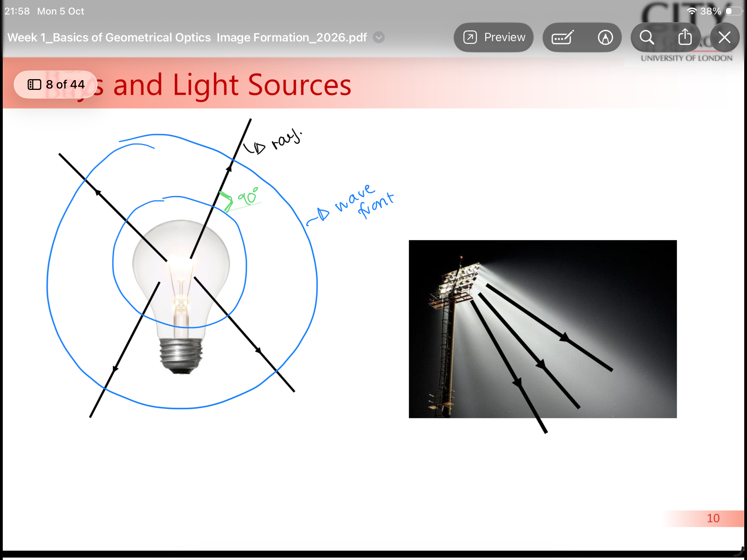
Task: Tap the stadium floodlight photo
Action: click(x=543, y=329)
